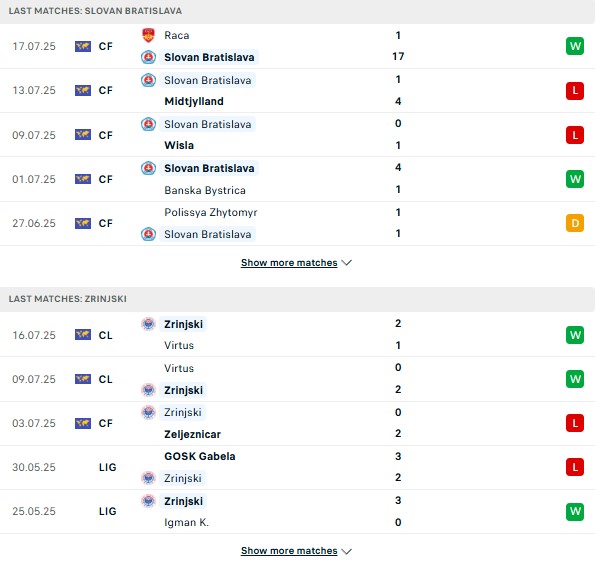Image resolution: width=596 pixels, height=571 pixels.
Task: Click the orange D badge for Polissya Zhytomyr match
Action: coord(575,223)
